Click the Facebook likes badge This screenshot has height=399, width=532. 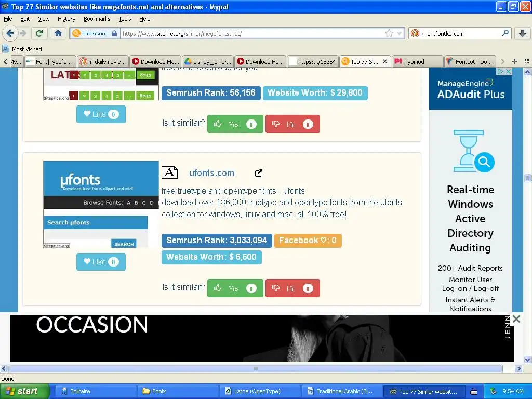pos(308,240)
